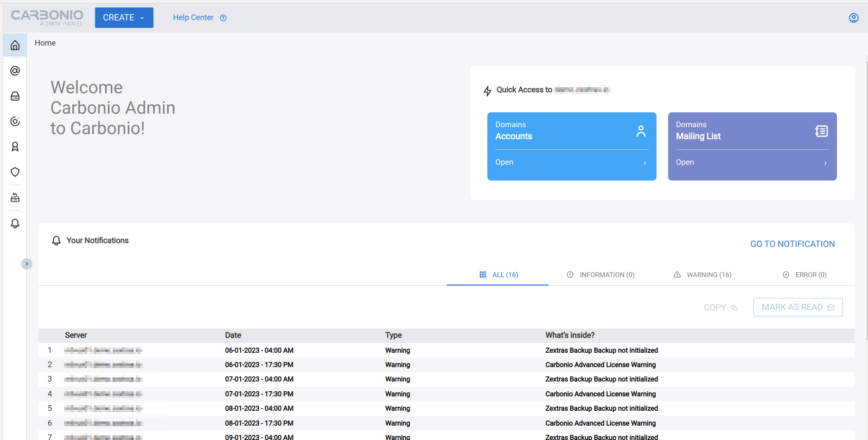868x440 pixels.
Task: Click the MARK AS READ button
Action: (798, 307)
